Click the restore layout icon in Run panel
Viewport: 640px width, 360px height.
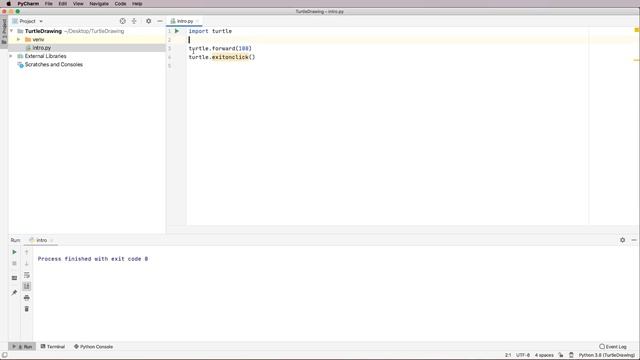pyautogui.click(x=14, y=278)
